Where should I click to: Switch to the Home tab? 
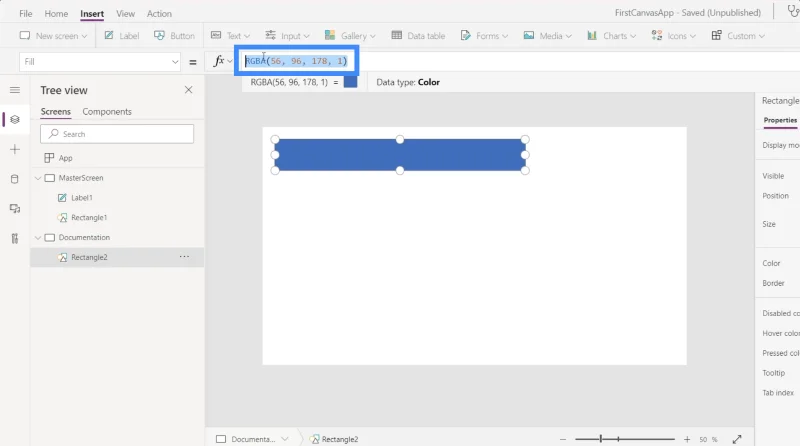click(x=56, y=14)
